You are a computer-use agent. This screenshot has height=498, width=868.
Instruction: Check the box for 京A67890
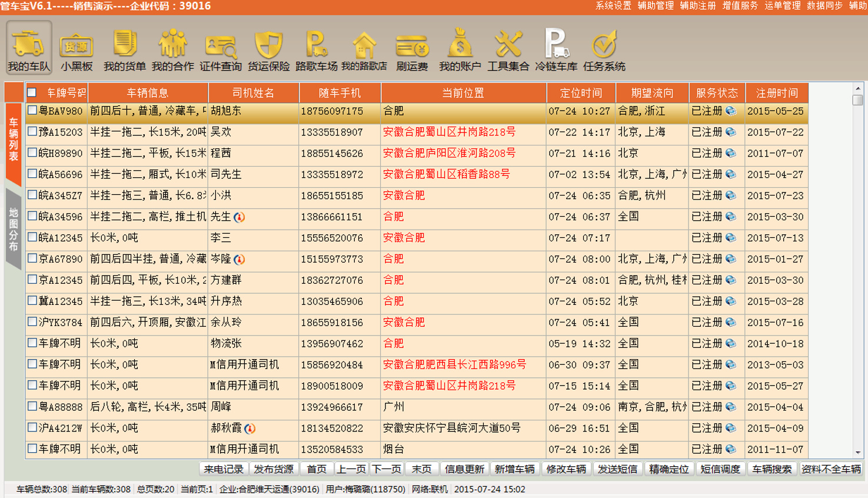[32, 258]
